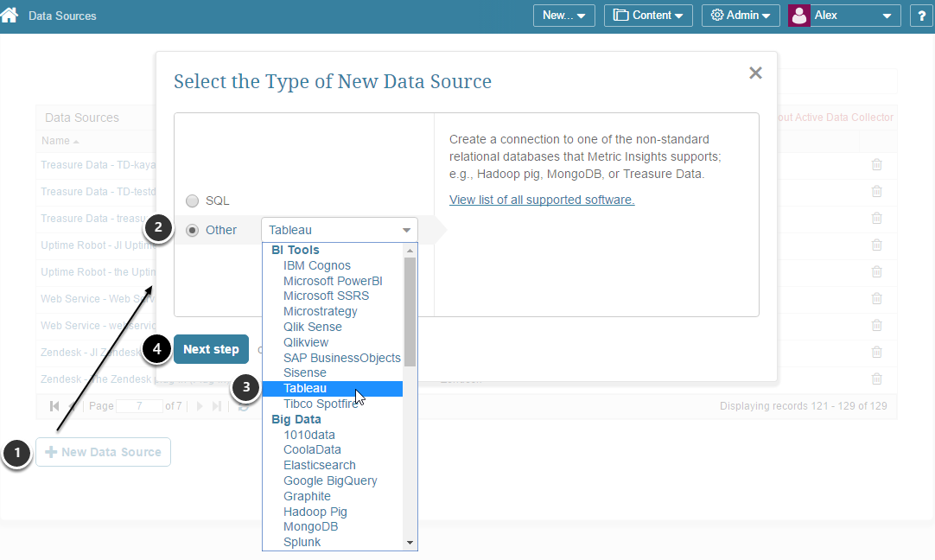The image size is (935, 560).
Task: Open the Admin menu
Action: (741, 15)
